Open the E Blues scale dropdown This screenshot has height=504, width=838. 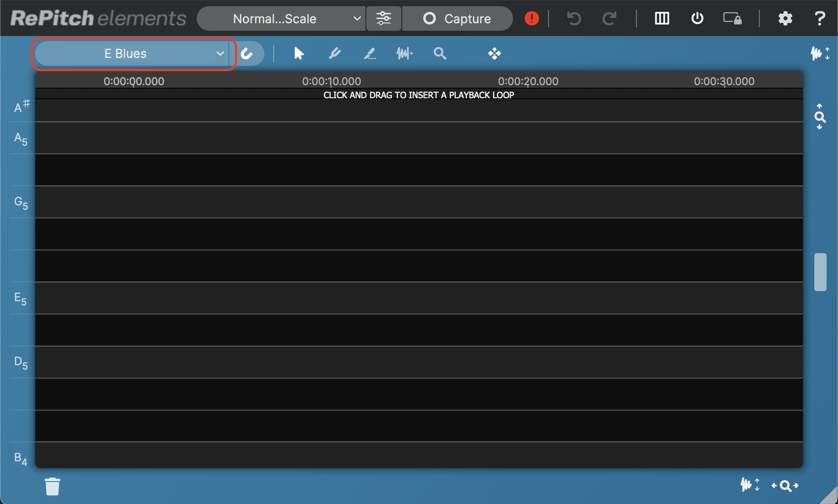tap(132, 54)
